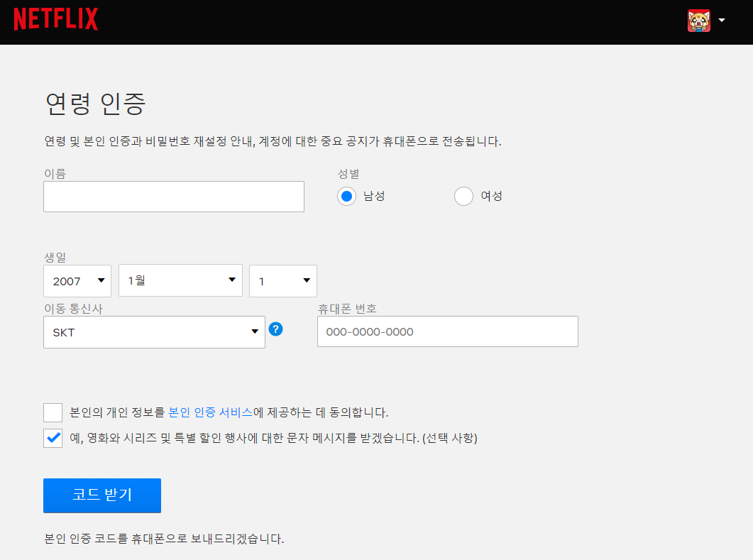Click the carrier dropdown arrow next to SKT
753x560 pixels.
tap(255, 331)
